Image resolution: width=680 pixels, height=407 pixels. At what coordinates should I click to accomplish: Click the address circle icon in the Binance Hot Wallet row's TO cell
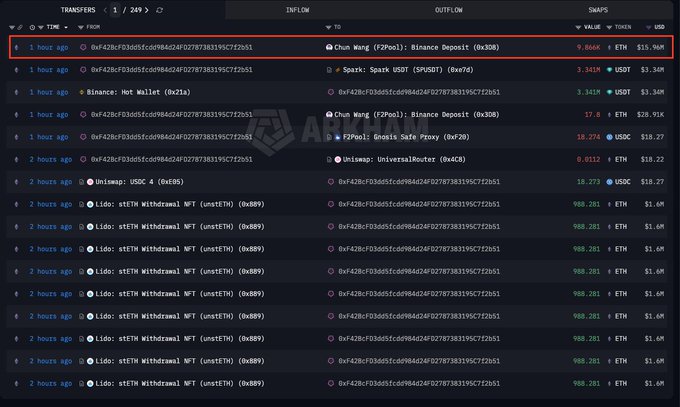tap(331, 92)
